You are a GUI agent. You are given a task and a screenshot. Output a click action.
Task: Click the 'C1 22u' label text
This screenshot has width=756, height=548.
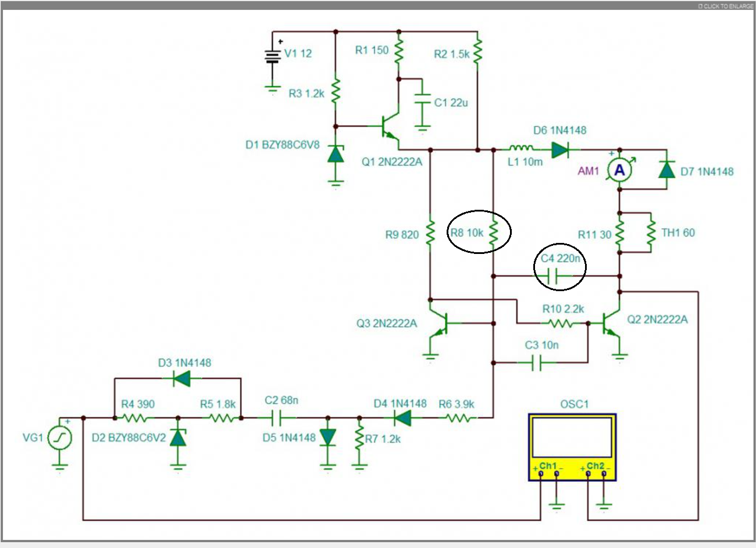(x=451, y=103)
